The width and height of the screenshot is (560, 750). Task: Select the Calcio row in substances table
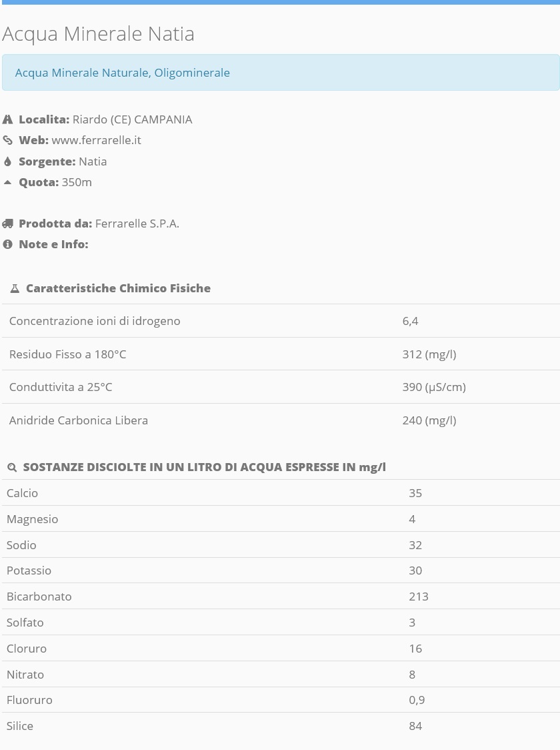(x=281, y=493)
